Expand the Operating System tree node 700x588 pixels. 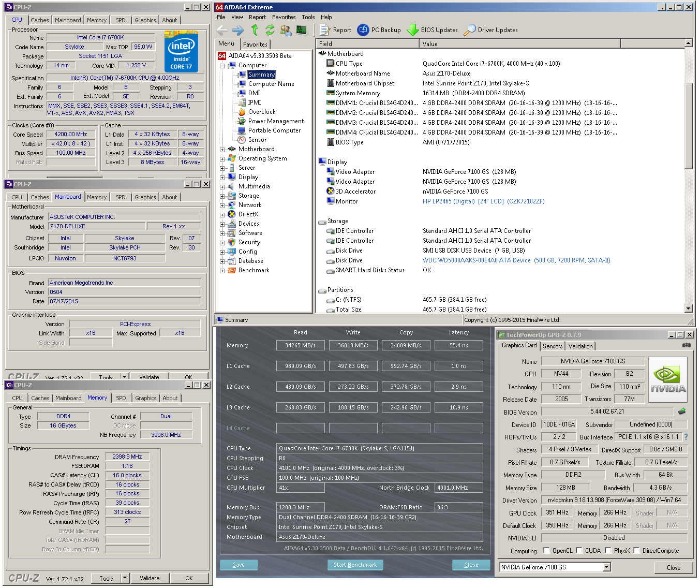[x=222, y=159]
